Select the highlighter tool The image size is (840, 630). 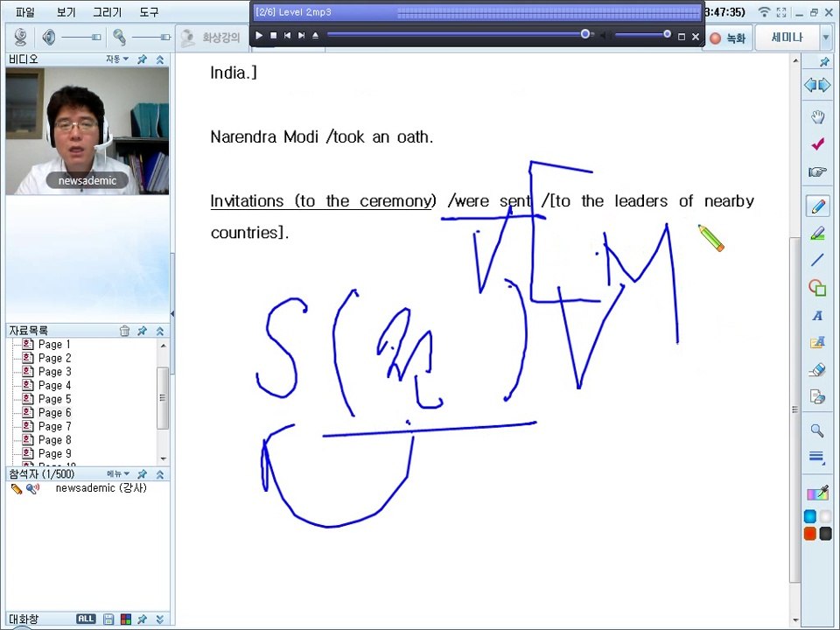(x=817, y=234)
